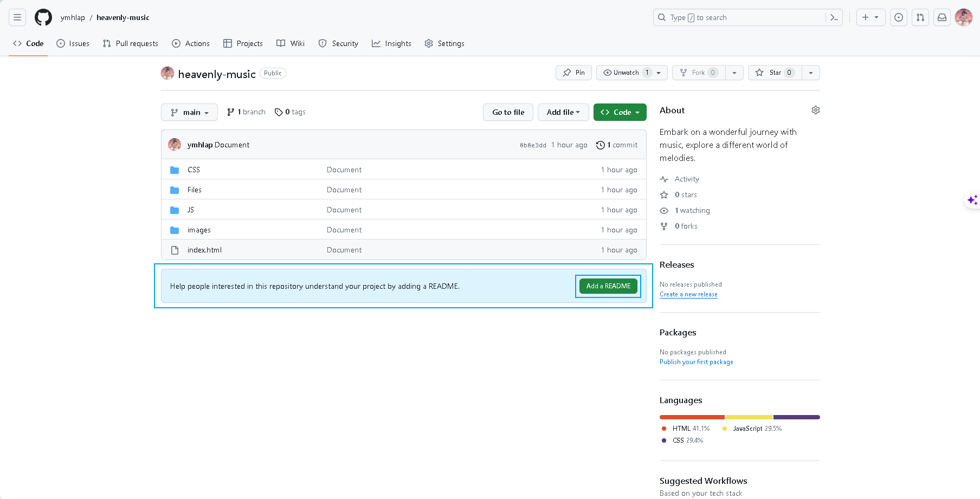Viewport: 980px width, 499px height.
Task: Click the GitHub logo icon
Action: pos(43,17)
